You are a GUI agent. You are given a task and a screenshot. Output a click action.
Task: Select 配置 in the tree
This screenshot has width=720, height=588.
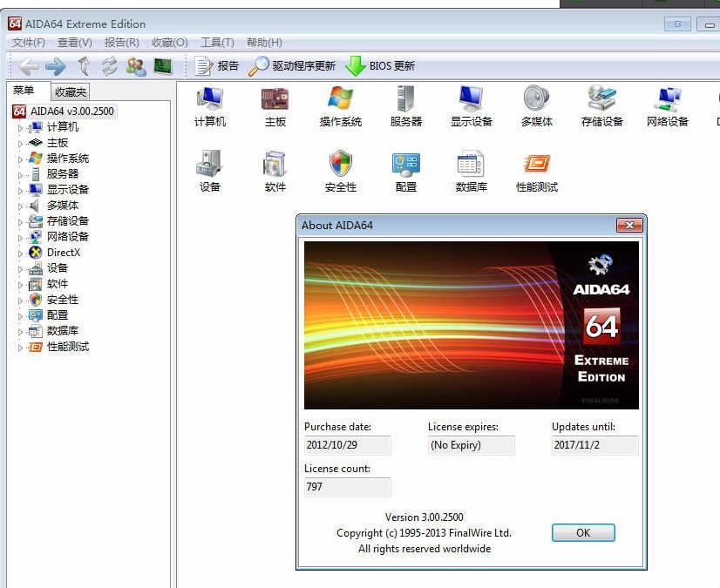tap(58, 315)
